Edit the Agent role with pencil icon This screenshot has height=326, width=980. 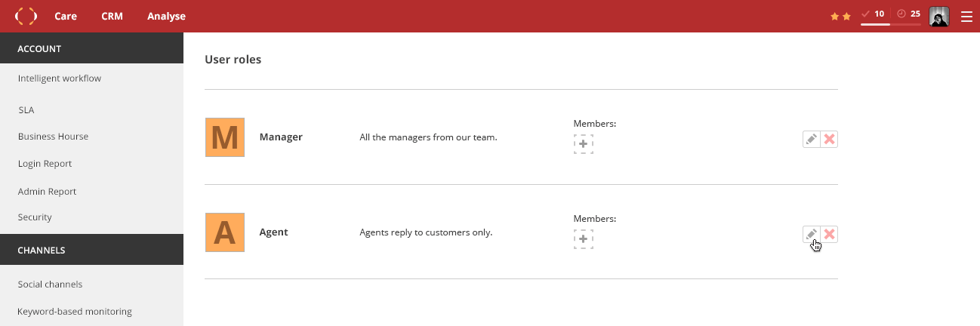[x=811, y=234]
